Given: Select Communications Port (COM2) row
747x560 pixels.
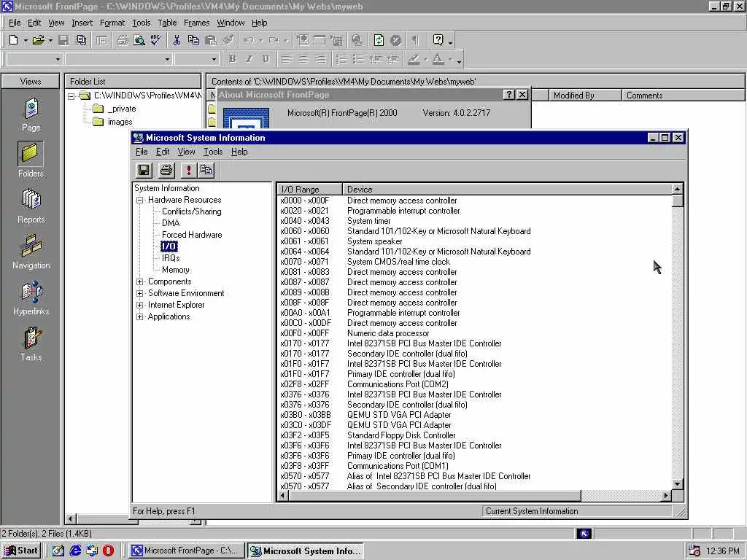Looking at the screenshot, I should pyautogui.click(x=474, y=384).
